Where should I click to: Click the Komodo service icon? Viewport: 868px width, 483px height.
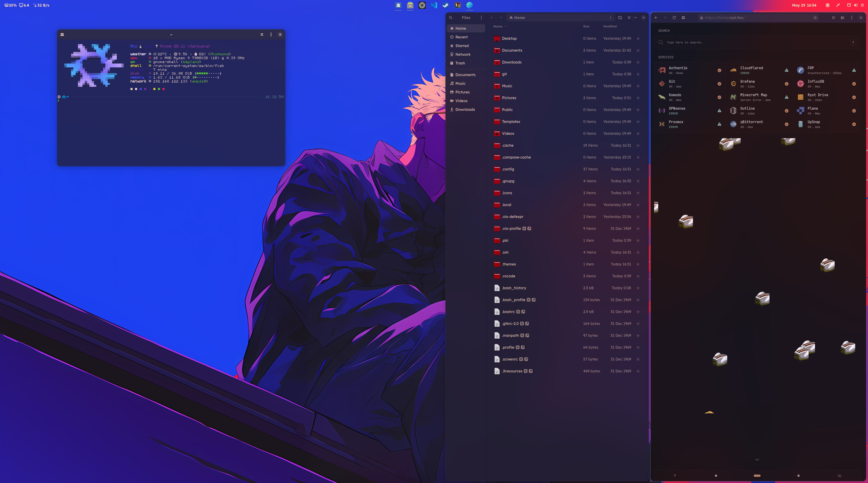(x=662, y=97)
